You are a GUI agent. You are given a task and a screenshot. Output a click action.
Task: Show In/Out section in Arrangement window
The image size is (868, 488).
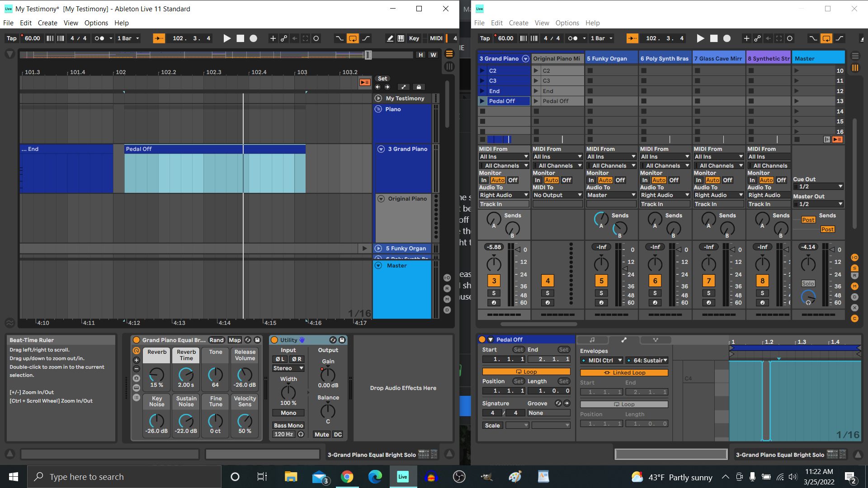(x=447, y=278)
